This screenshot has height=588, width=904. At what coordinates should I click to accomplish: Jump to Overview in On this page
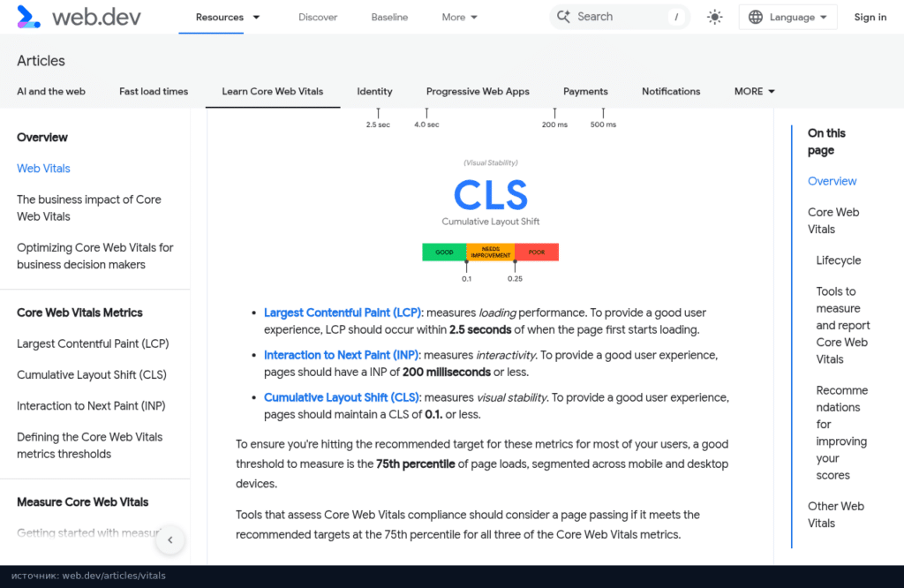coord(832,181)
